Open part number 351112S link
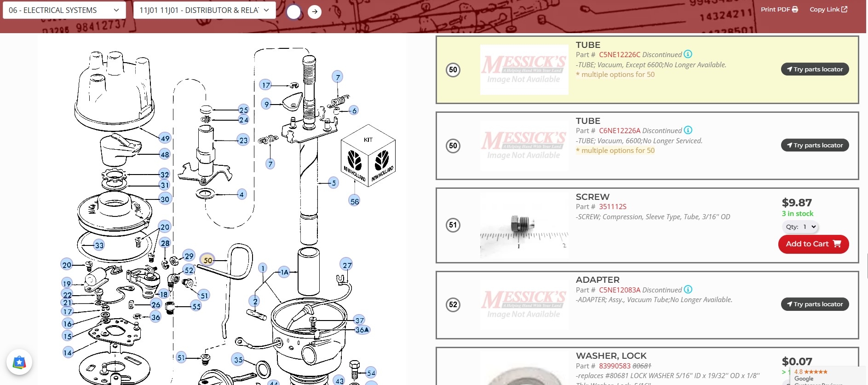Screen dimensions: 868x385 coord(612,207)
